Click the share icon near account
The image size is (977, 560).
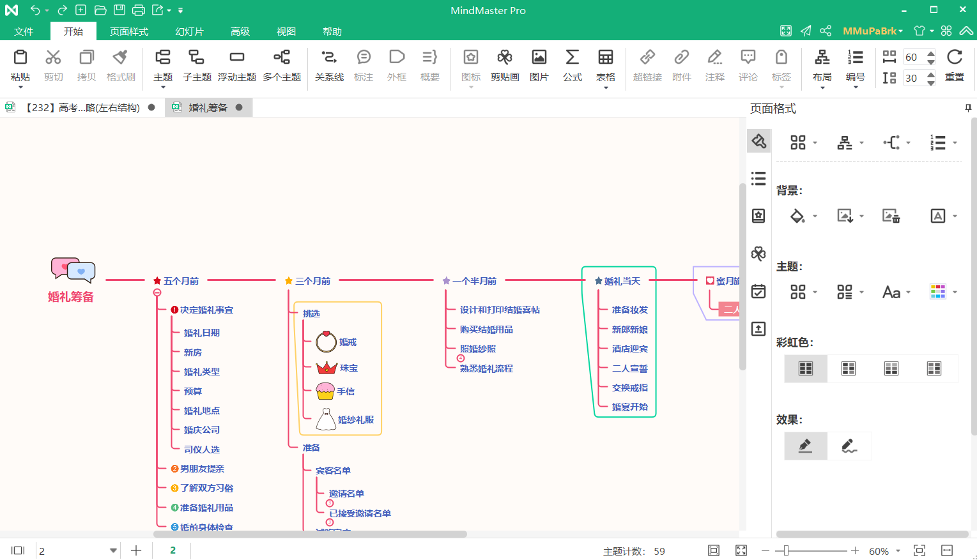coord(826,31)
